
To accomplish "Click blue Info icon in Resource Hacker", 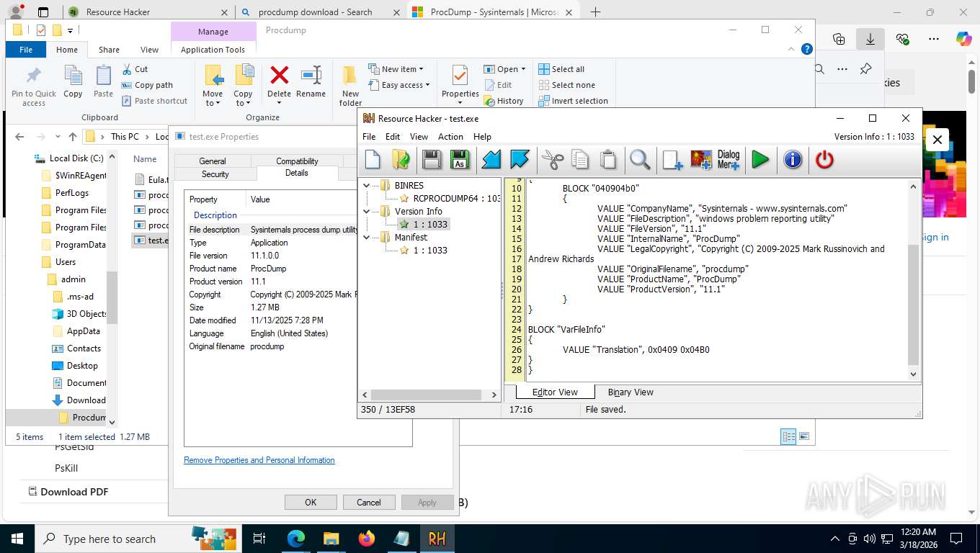I will (x=793, y=160).
